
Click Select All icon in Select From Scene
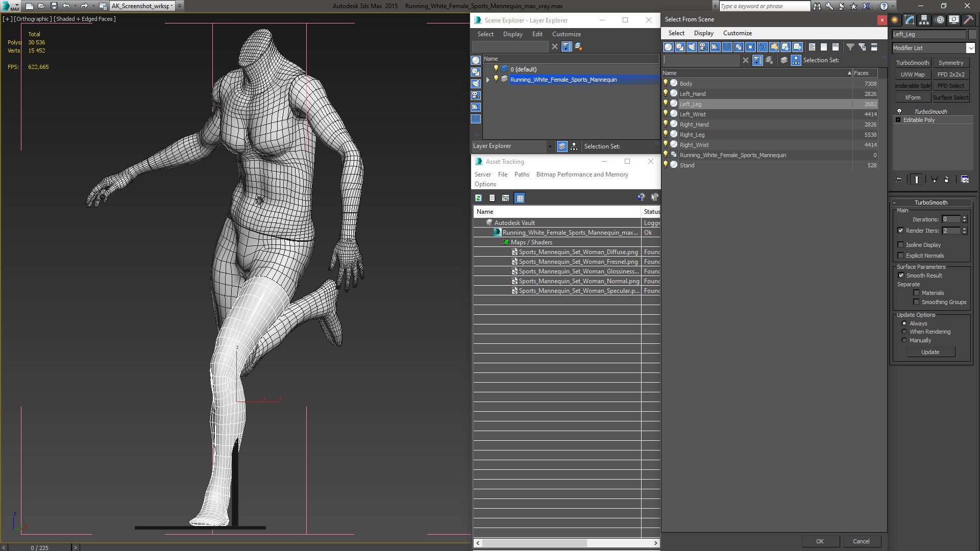(x=812, y=47)
